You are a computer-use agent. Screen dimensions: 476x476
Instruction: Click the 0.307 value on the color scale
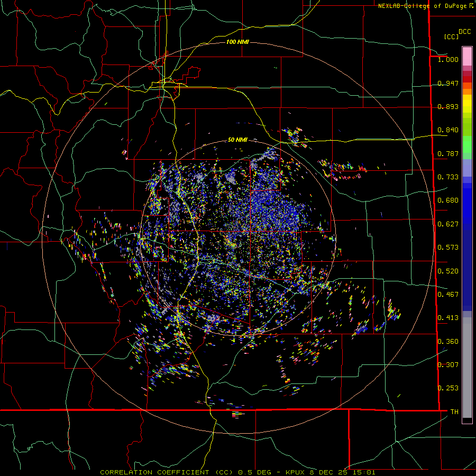[x=448, y=365]
